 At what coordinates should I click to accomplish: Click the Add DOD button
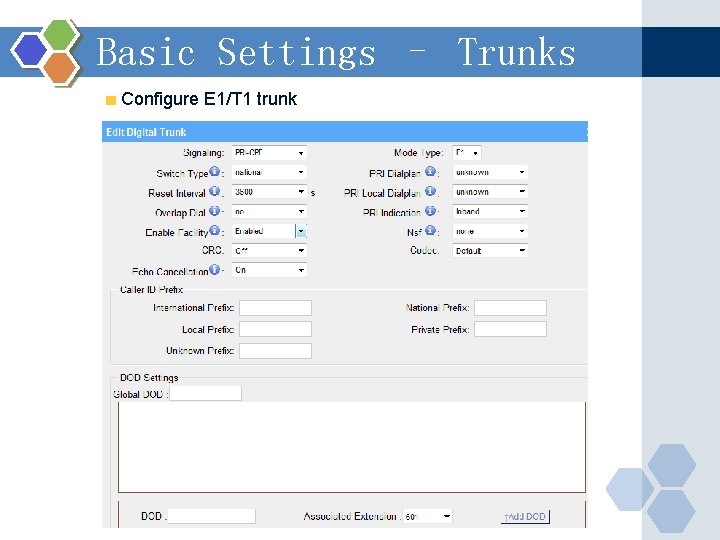coord(525,517)
